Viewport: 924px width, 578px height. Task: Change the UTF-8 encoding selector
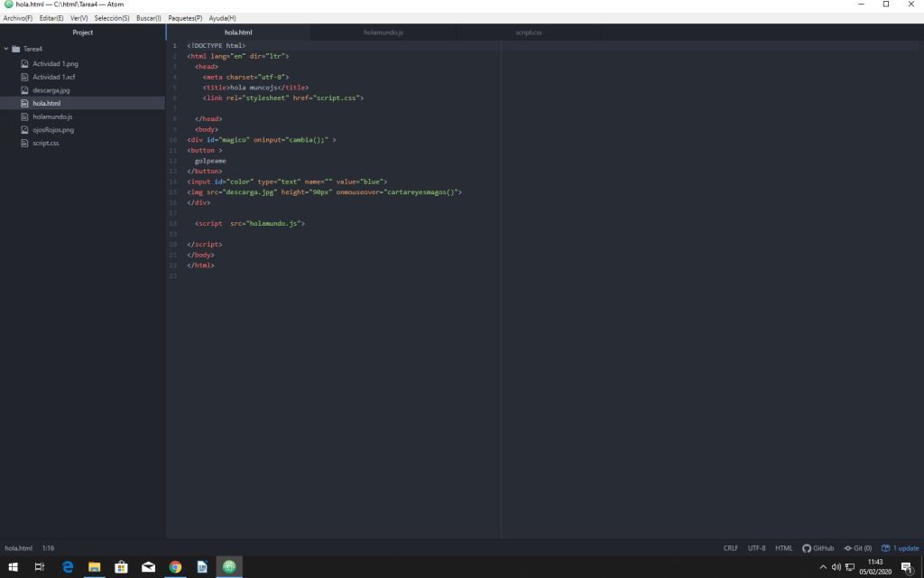[756, 548]
